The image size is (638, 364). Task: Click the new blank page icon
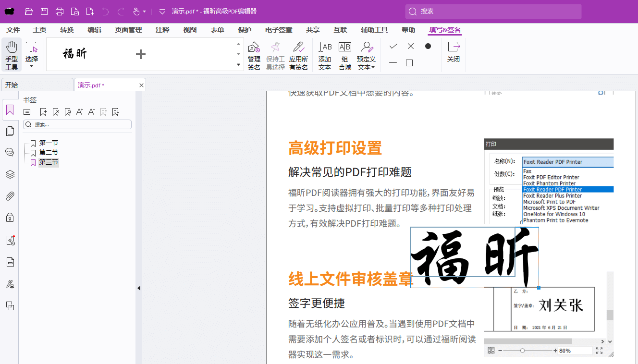click(x=90, y=11)
